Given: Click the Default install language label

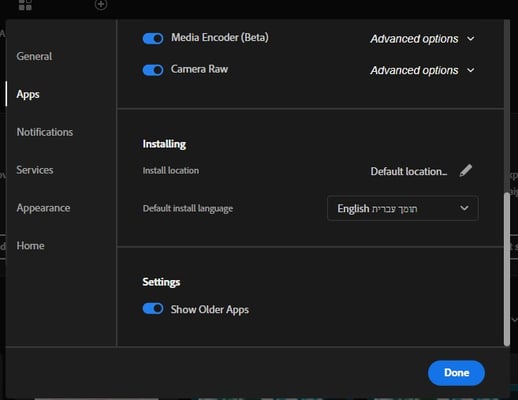Looking at the screenshot, I should point(188,208).
